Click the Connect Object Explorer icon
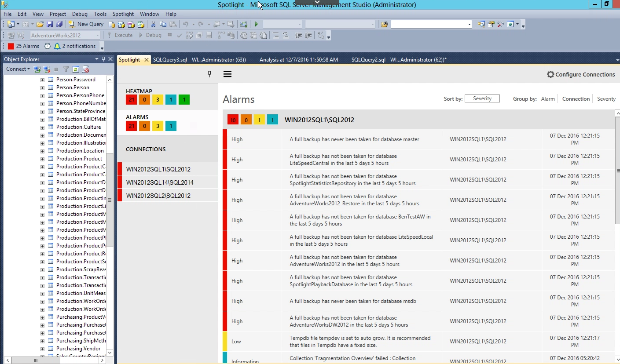This screenshot has width=620, height=364. pos(37,69)
